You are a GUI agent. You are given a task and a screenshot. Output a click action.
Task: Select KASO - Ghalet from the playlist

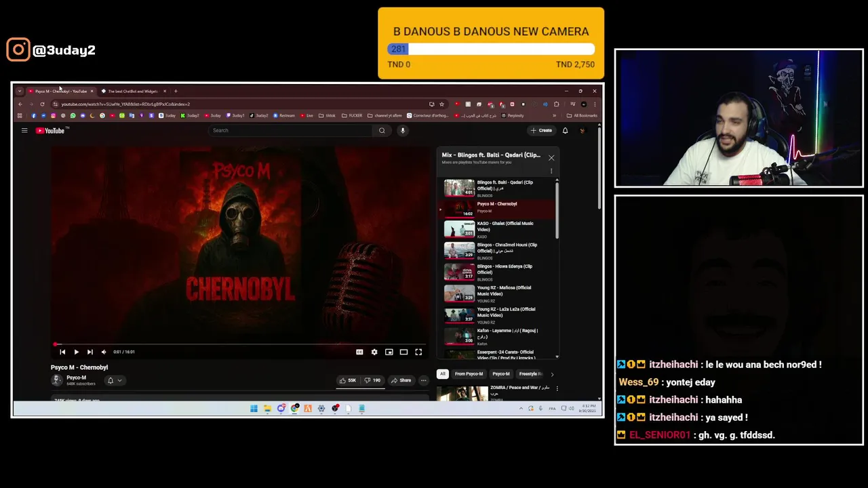point(498,229)
